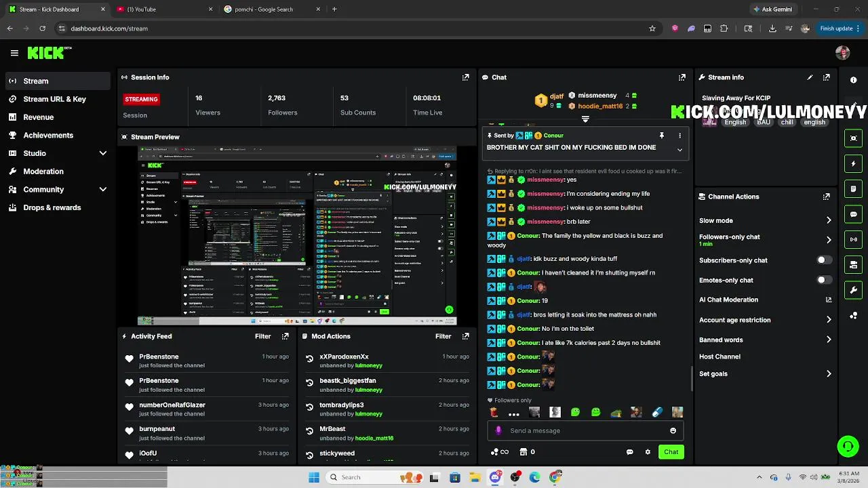868x488 pixels.
Task: Open AI Chat Moderation link
Action: point(766,300)
